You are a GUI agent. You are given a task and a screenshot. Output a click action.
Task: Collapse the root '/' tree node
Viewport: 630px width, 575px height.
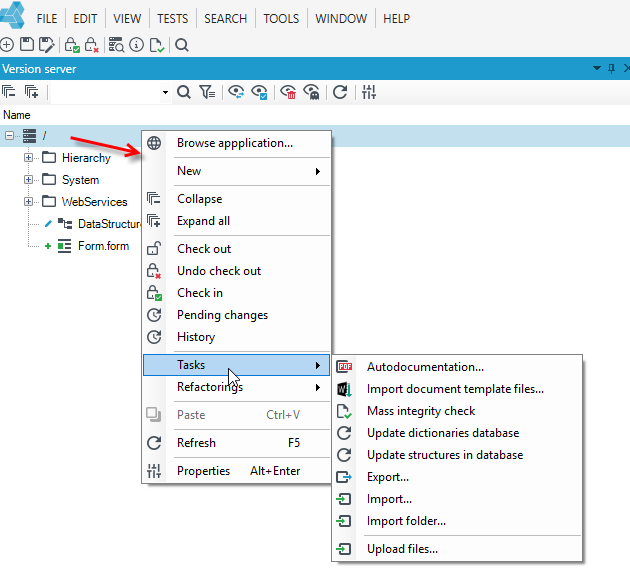[x=9, y=136]
